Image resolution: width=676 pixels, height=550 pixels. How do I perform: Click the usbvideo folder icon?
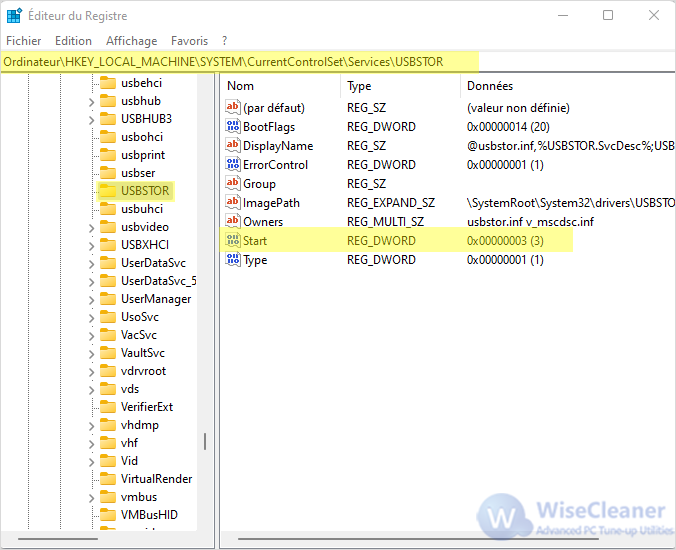point(108,227)
